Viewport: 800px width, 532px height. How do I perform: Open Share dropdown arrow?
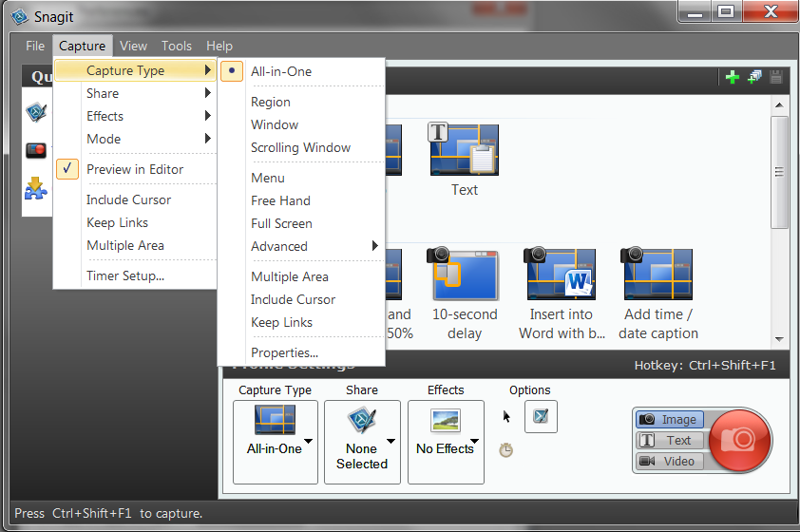[390, 441]
